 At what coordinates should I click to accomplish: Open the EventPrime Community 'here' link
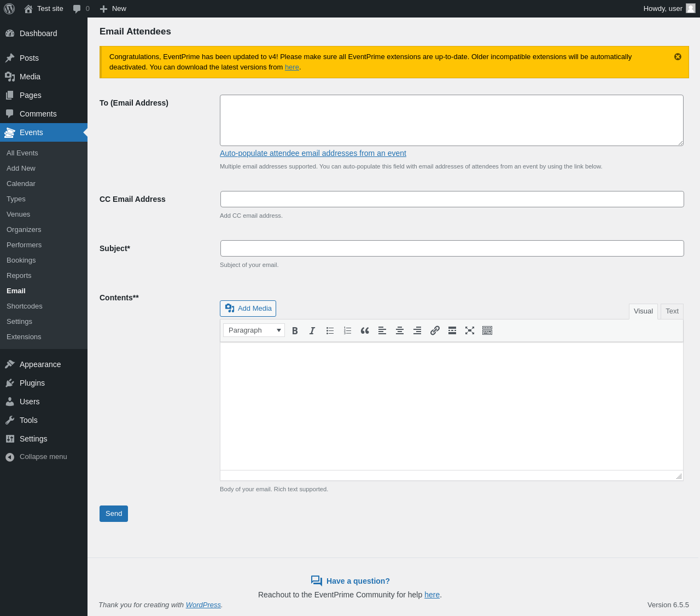(432, 595)
